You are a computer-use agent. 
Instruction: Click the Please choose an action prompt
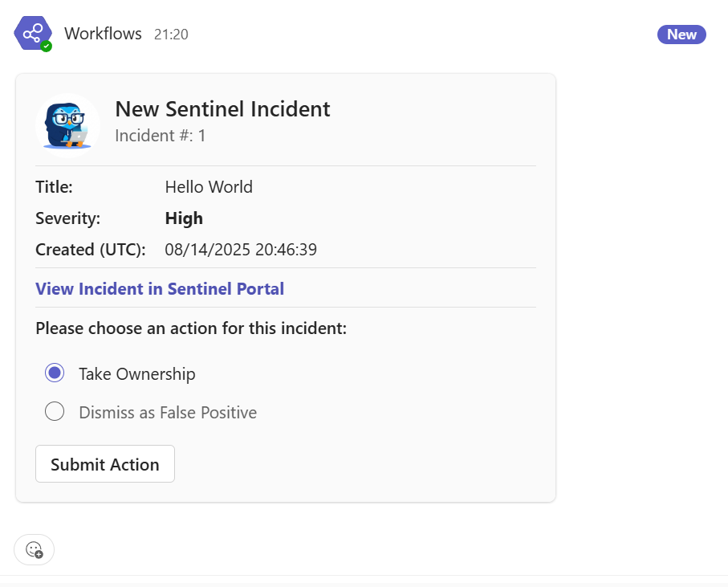pos(191,328)
